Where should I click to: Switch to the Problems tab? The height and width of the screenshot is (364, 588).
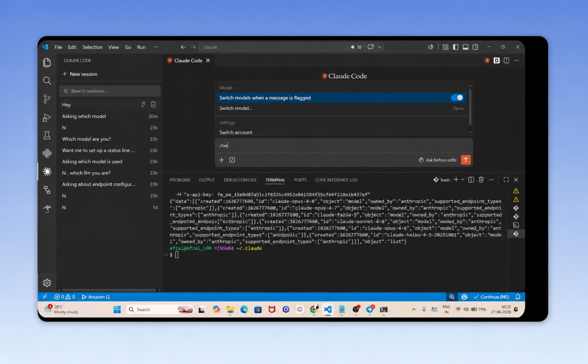[180, 180]
